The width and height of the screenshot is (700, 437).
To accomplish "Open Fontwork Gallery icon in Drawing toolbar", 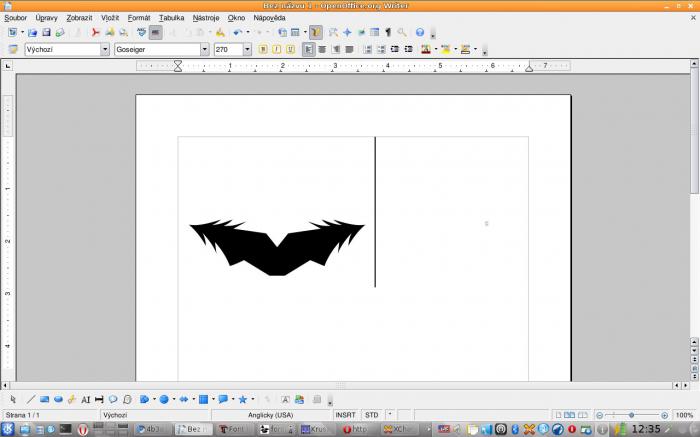I will point(285,400).
